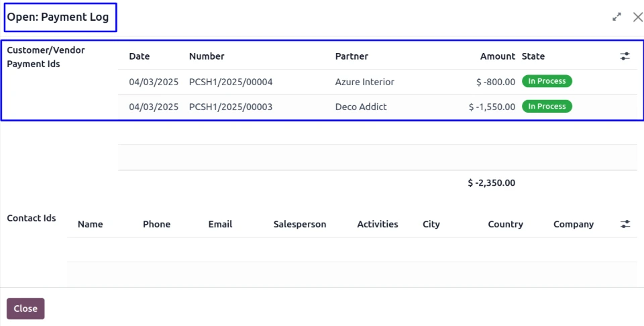This screenshot has height=326, width=644.
Task: Click In Process badge for Deco Addict
Action: 547,106
